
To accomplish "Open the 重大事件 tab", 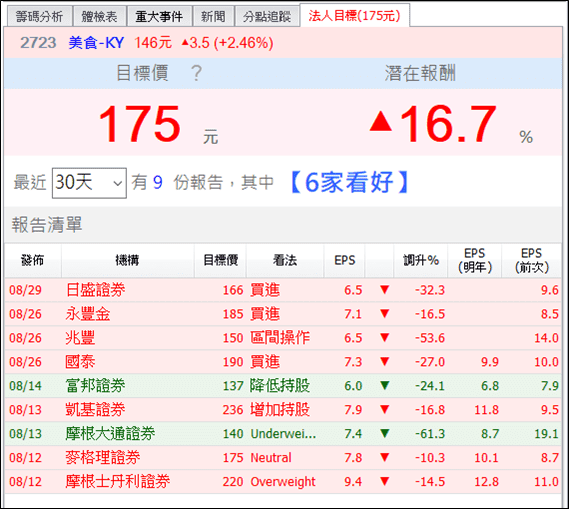I will pyautogui.click(x=159, y=16).
